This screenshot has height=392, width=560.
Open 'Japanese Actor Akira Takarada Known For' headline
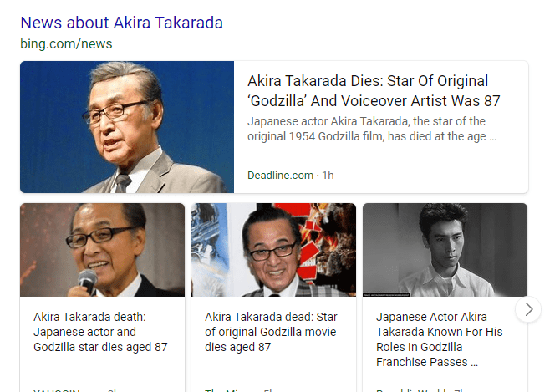point(440,339)
